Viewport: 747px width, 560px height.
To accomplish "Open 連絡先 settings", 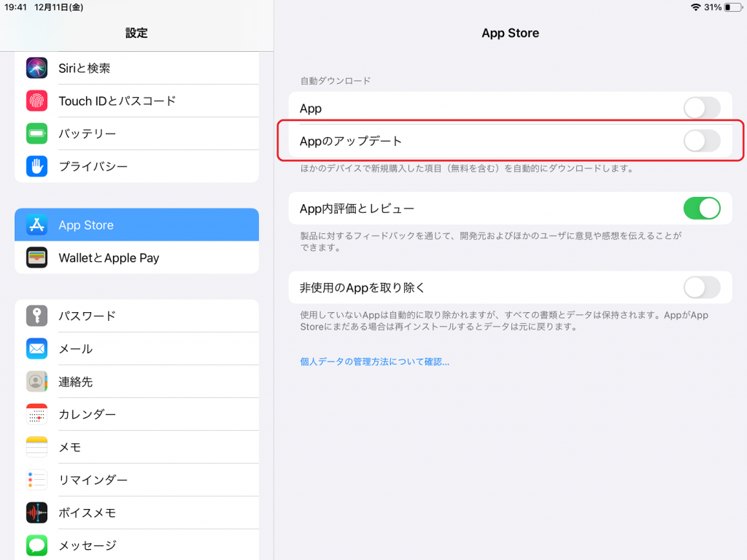I will [136, 381].
